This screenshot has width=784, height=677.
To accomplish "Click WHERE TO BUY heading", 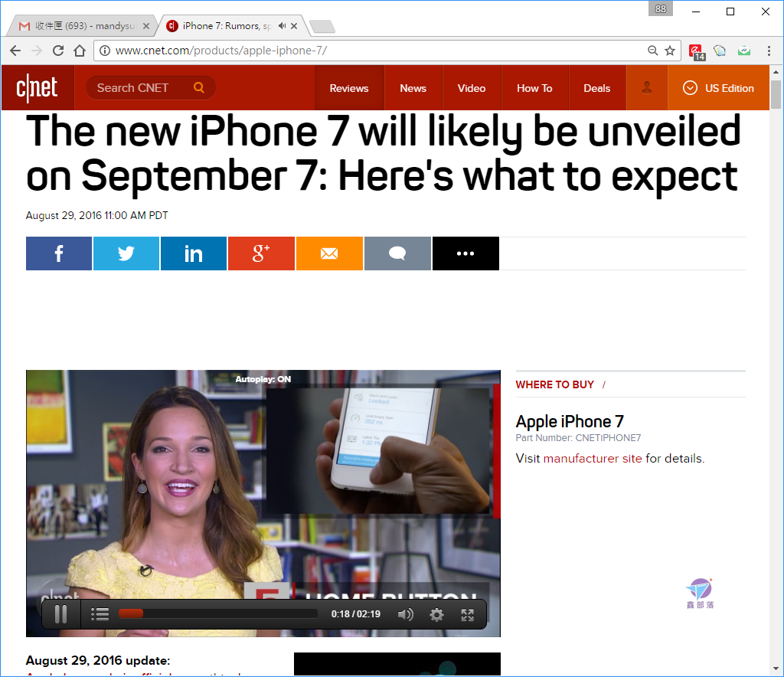I will click(x=554, y=384).
